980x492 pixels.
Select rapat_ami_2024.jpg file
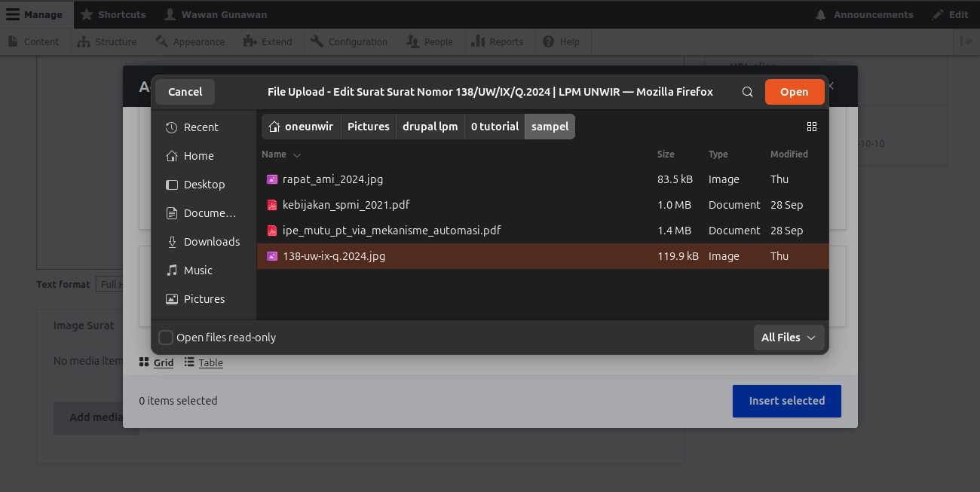(543, 179)
